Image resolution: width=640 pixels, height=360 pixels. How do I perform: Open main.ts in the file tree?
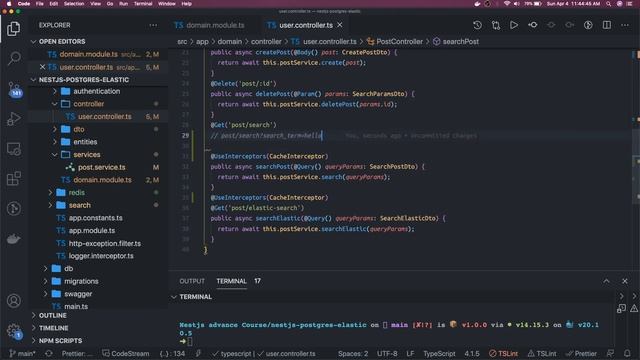tap(76, 307)
